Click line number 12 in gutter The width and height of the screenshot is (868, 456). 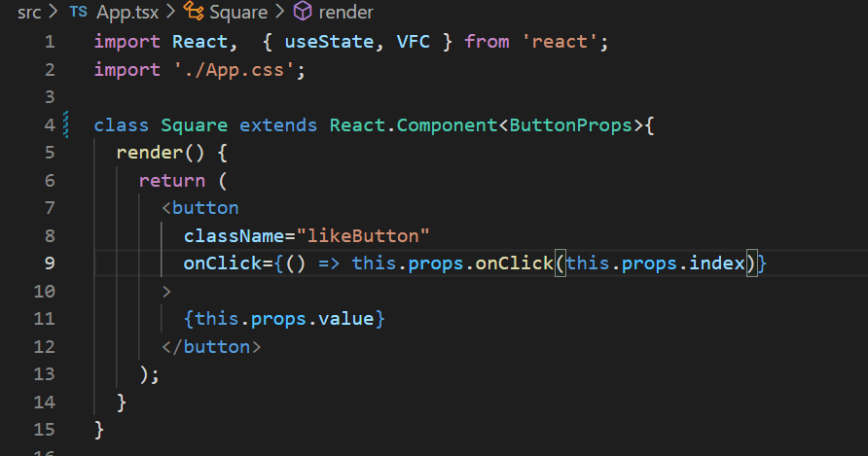(45, 347)
